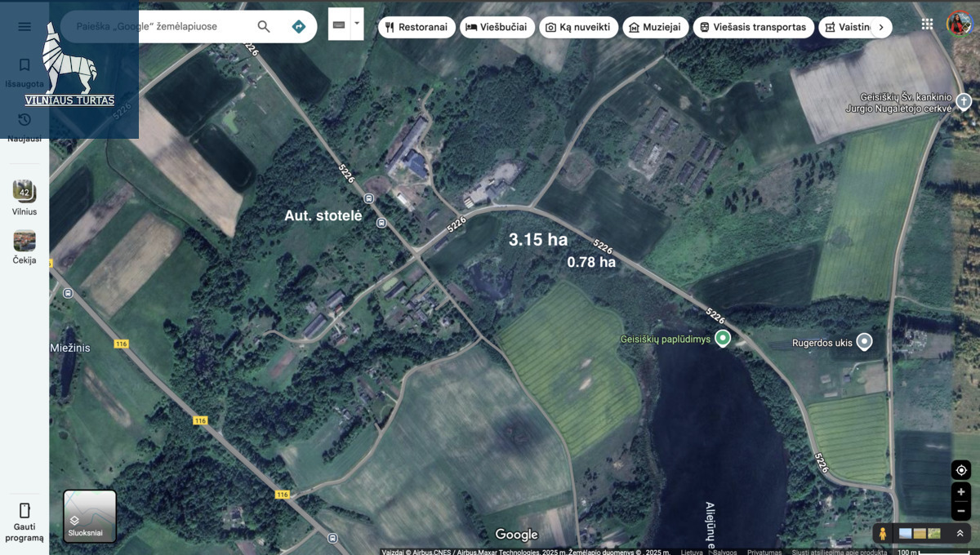
Task: Open the Google apps grid
Action: 927,24
